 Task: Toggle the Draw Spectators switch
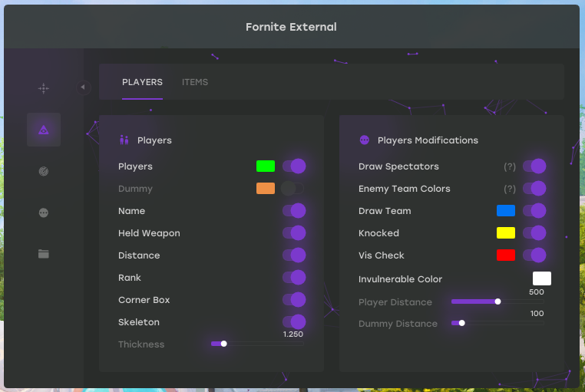tap(534, 166)
